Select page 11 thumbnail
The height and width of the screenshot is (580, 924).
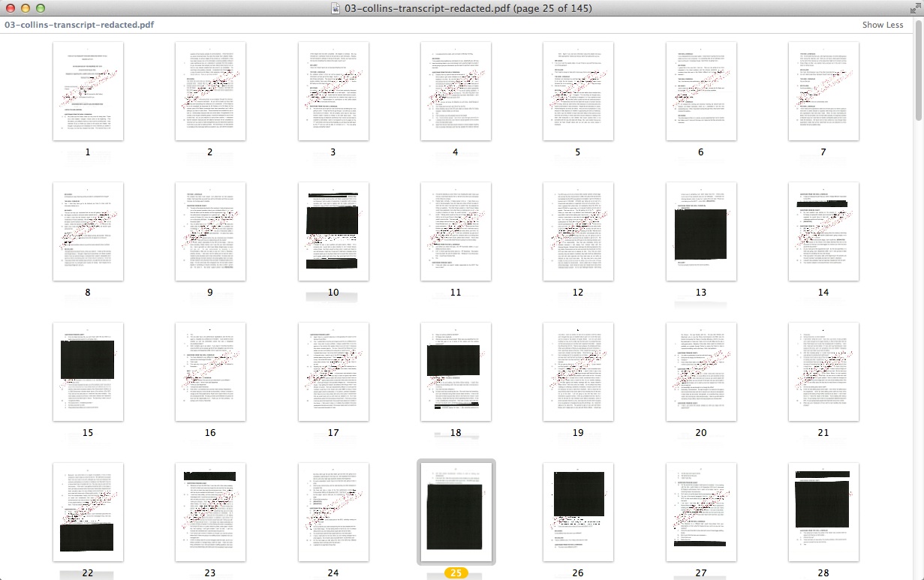point(456,231)
